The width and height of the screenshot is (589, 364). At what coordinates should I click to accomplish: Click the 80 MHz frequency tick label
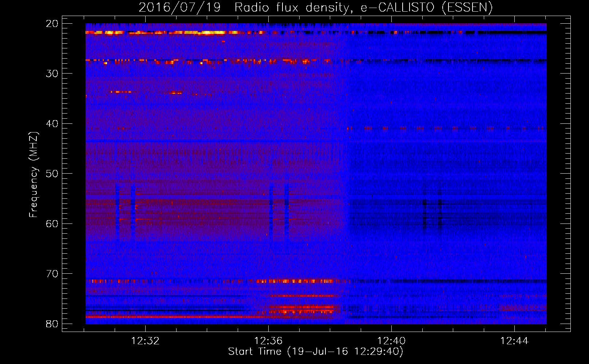pos(52,324)
